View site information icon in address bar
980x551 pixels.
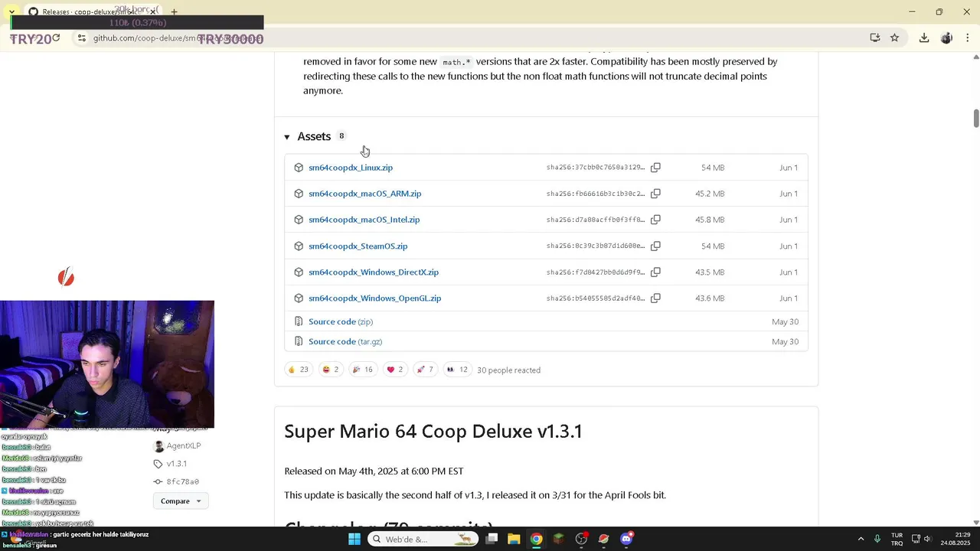click(81, 37)
